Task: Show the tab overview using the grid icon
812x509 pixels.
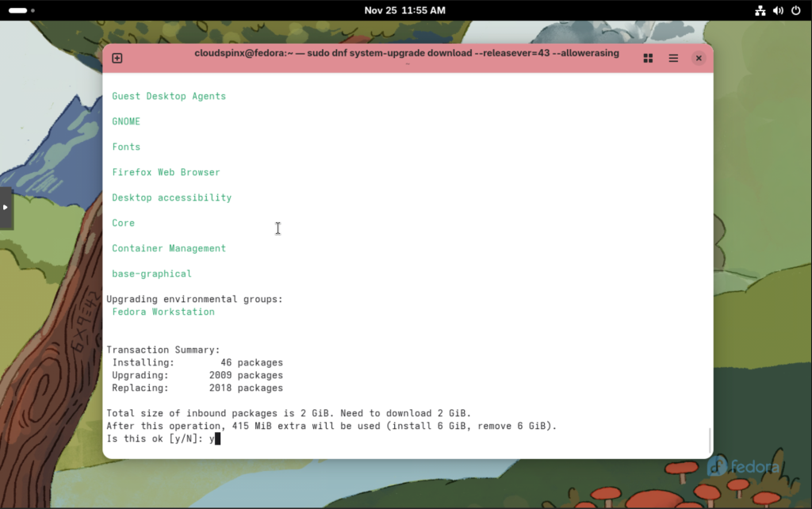Action: 647,58
